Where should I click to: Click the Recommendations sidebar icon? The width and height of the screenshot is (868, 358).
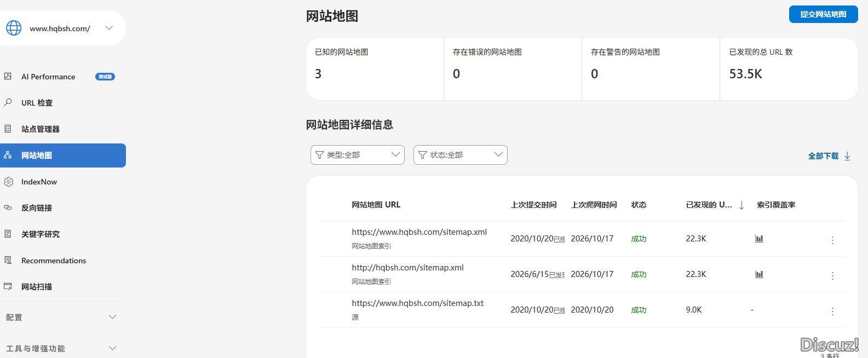tap(8, 260)
